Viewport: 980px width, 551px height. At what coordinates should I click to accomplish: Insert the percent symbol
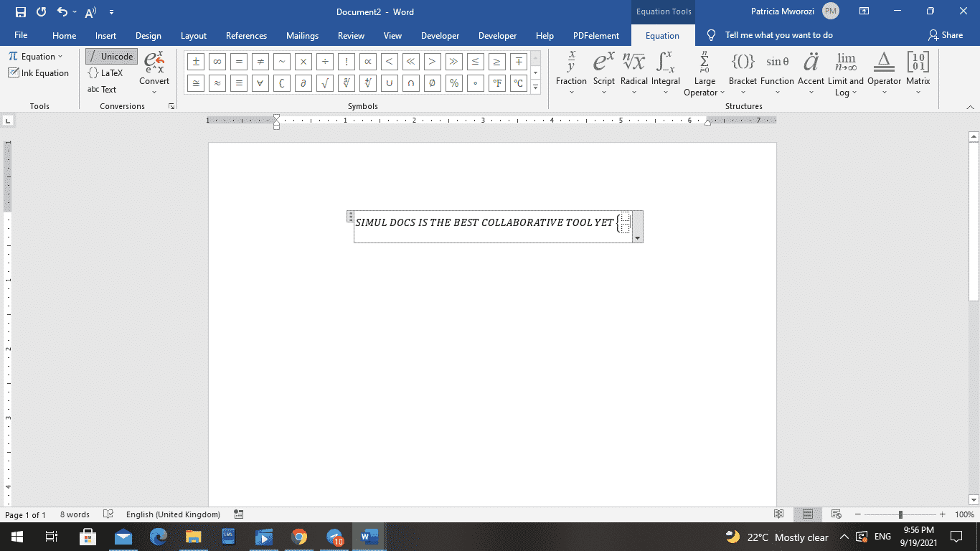453,83
